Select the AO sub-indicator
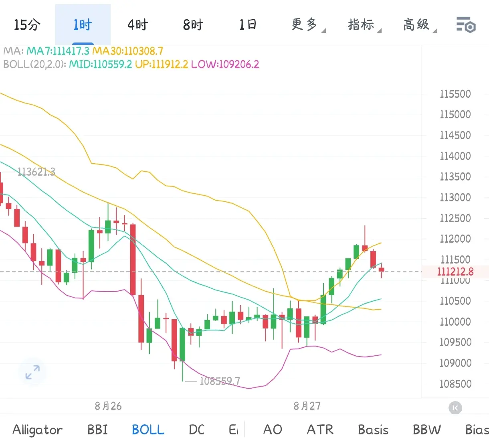The width and height of the screenshot is (489, 448). tap(273, 430)
